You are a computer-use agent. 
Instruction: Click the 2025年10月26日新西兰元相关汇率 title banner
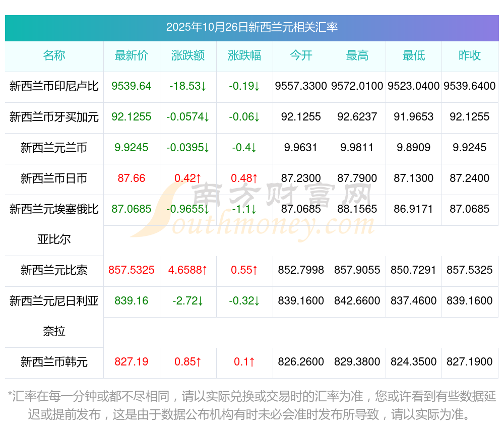pos(251,27)
